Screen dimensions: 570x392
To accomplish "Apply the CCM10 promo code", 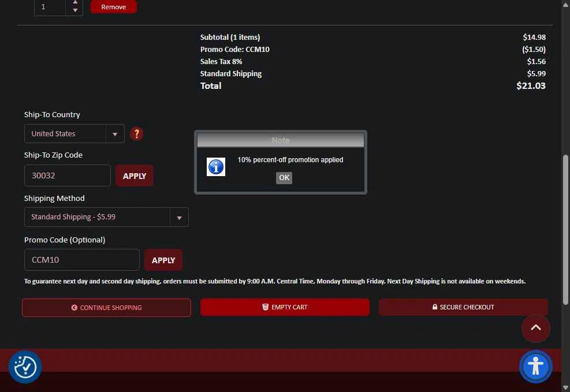I will (163, 260).
